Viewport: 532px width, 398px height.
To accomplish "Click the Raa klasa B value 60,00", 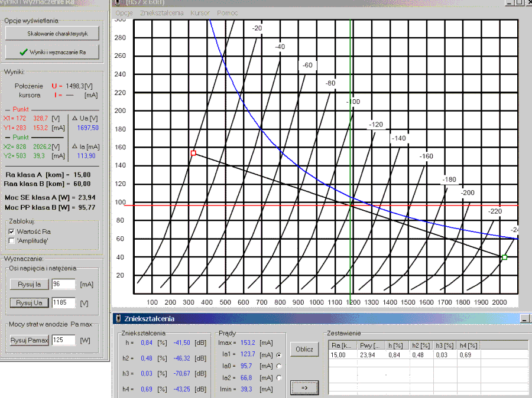I will 82,184.
